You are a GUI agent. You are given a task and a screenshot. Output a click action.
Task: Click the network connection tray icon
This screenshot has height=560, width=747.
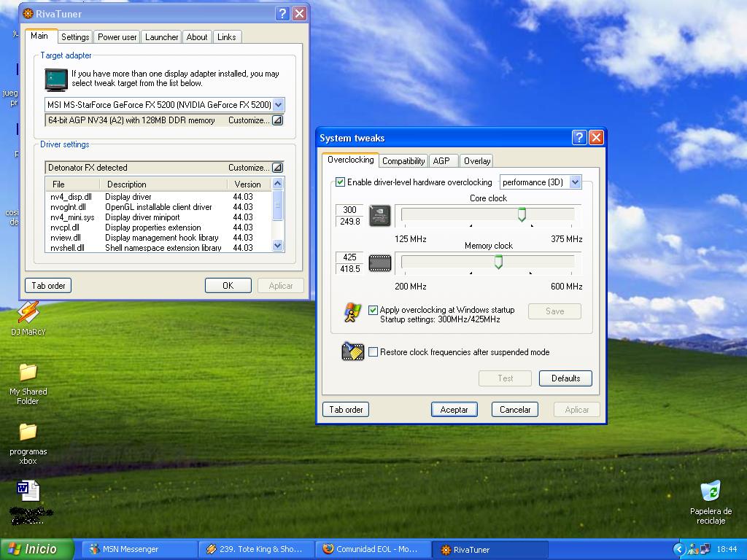[705, 550]
